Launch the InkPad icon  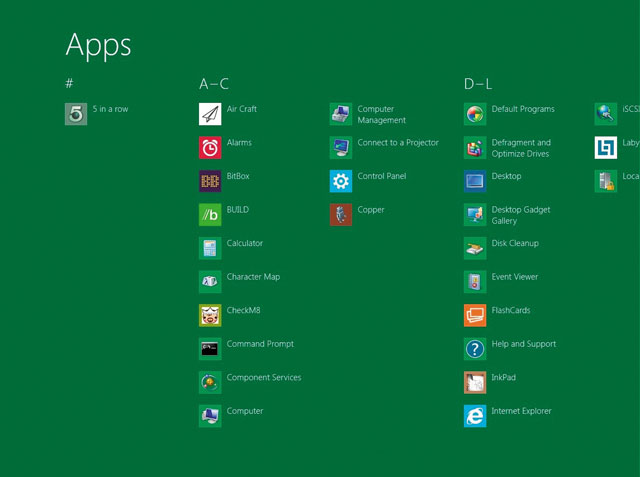coord(475,382)
